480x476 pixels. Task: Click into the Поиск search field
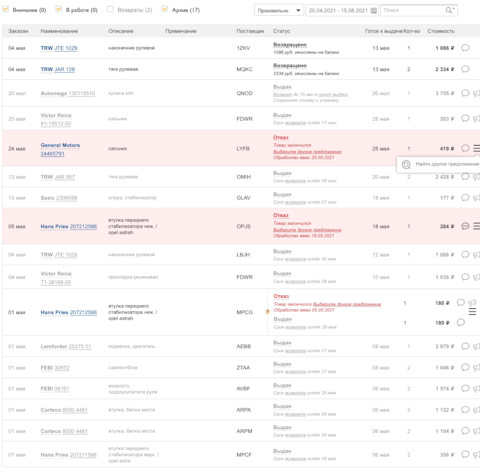tap(413, 10)
